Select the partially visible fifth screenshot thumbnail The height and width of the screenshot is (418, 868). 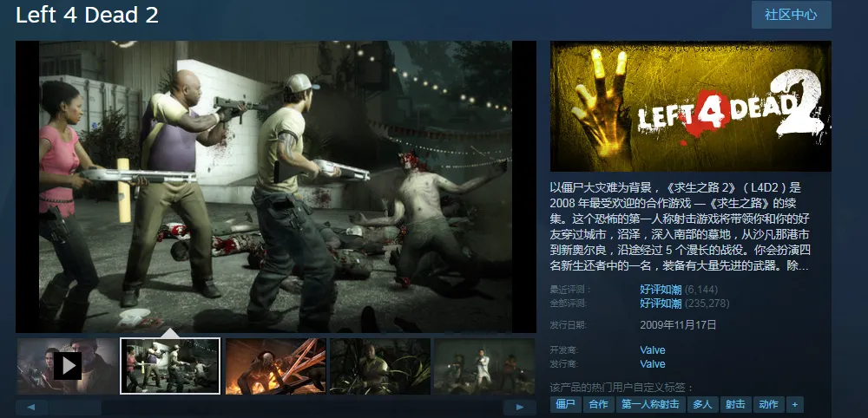pyautogui.click(x=484, y=366)
